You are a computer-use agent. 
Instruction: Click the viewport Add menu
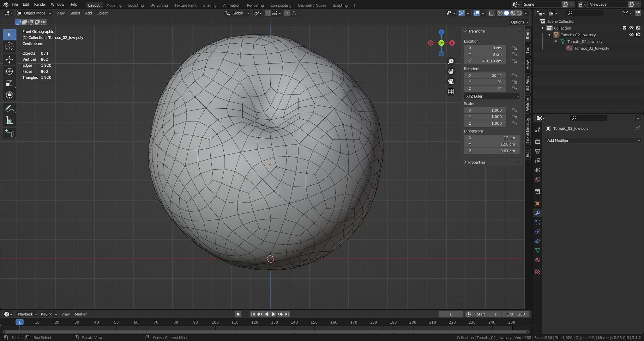(x=88, y=13)
